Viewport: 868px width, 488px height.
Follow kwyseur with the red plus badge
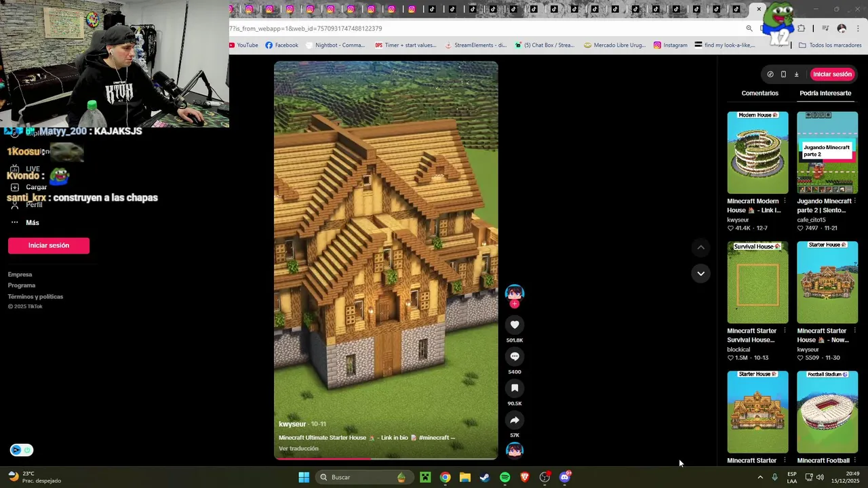coord(515,304)
